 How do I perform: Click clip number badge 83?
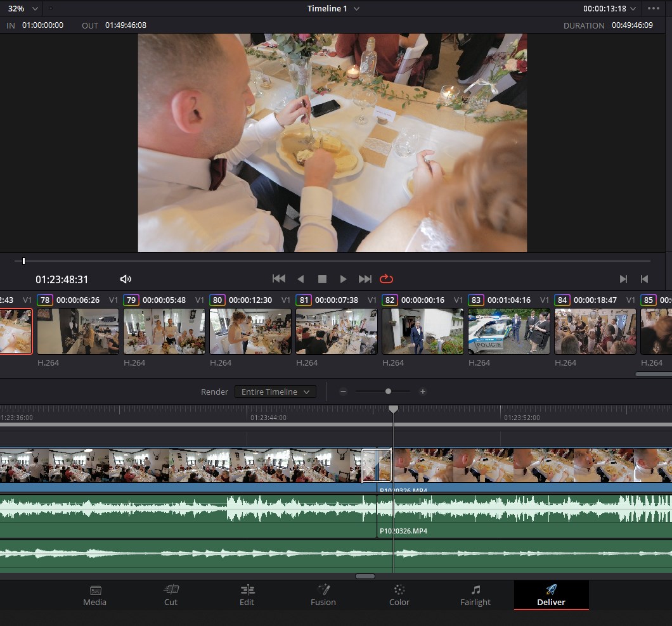(475, 300)
